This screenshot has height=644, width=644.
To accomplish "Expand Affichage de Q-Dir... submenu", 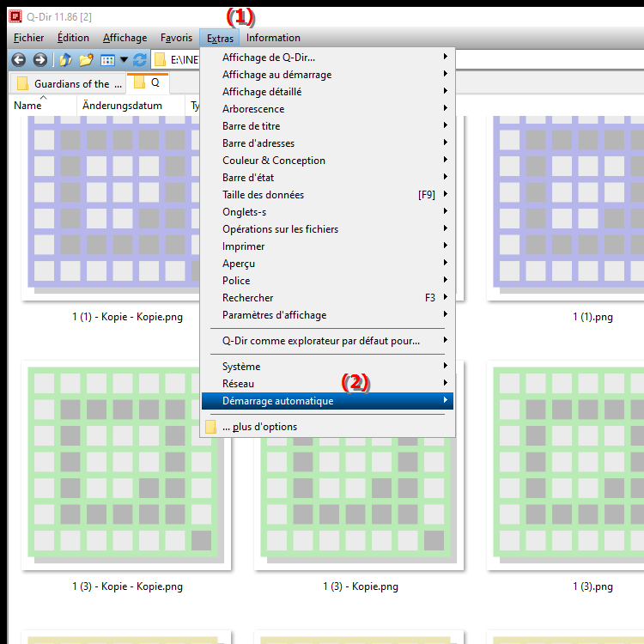I will tap(327, 57).
